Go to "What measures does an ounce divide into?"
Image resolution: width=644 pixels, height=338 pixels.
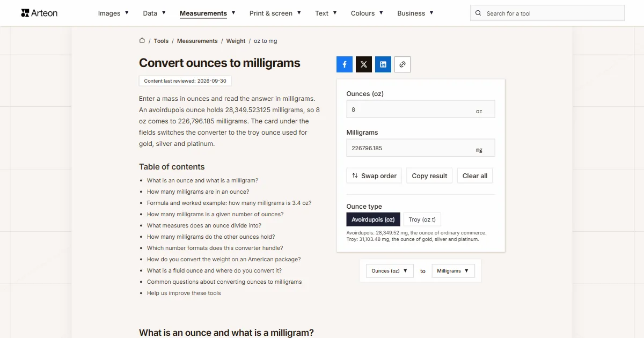tap(204, 226)
